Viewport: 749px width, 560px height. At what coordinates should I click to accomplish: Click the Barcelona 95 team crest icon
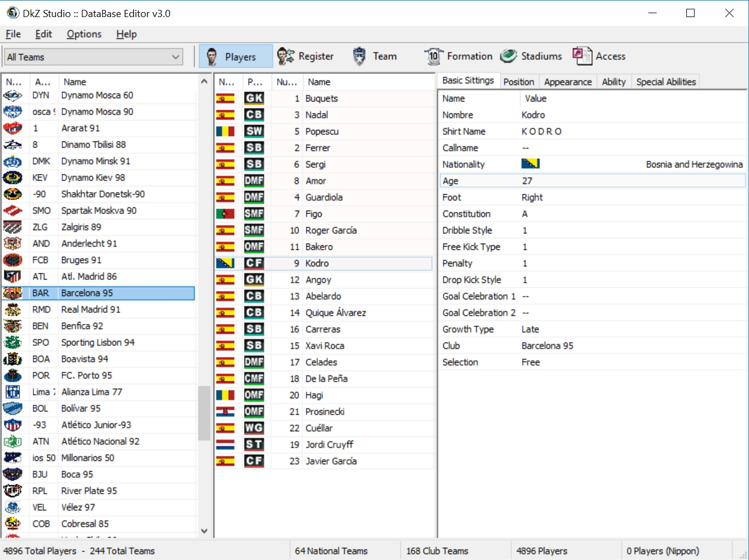(13, 293)
